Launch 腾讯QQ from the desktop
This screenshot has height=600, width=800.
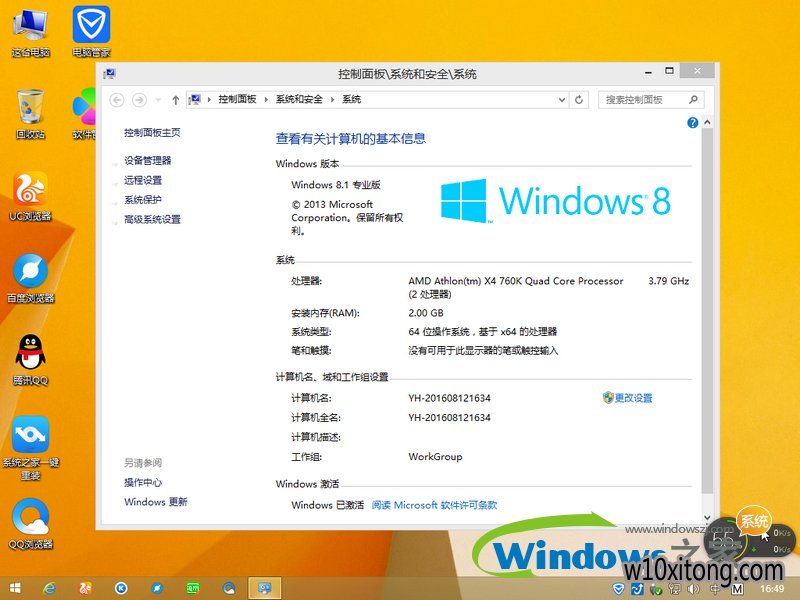[x=30, y=358]
